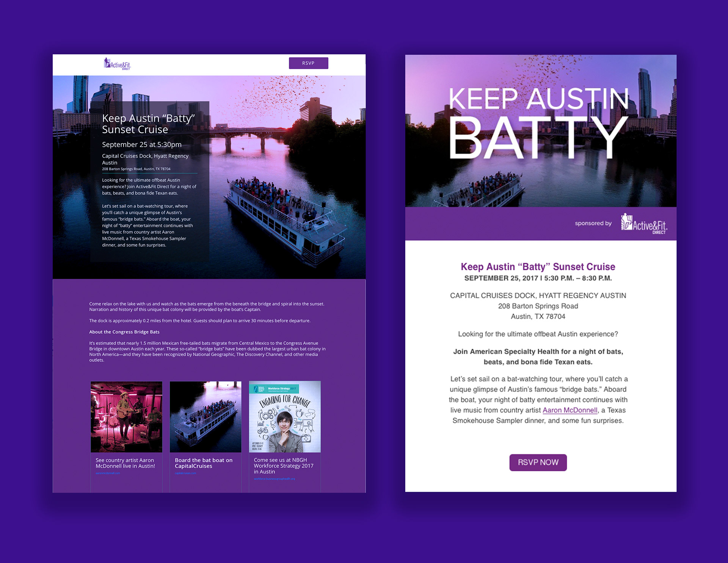
Task: Open the Aaron McDonnell link in the email
Action: coord(570,410)
